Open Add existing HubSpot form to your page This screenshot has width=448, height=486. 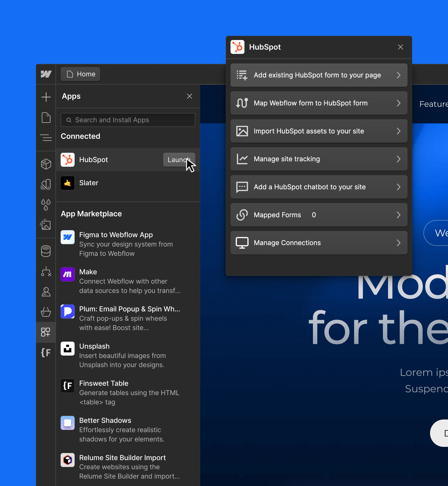click(319, 75)
